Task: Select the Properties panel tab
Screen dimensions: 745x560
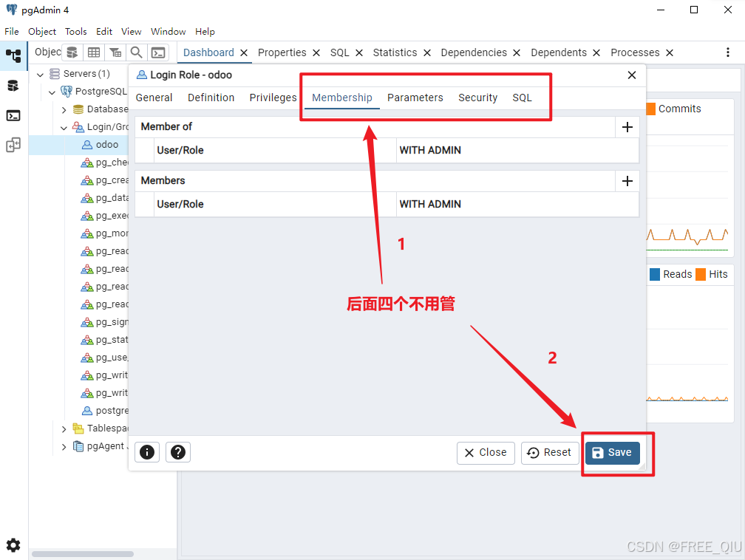Action: tap(282, 52)
